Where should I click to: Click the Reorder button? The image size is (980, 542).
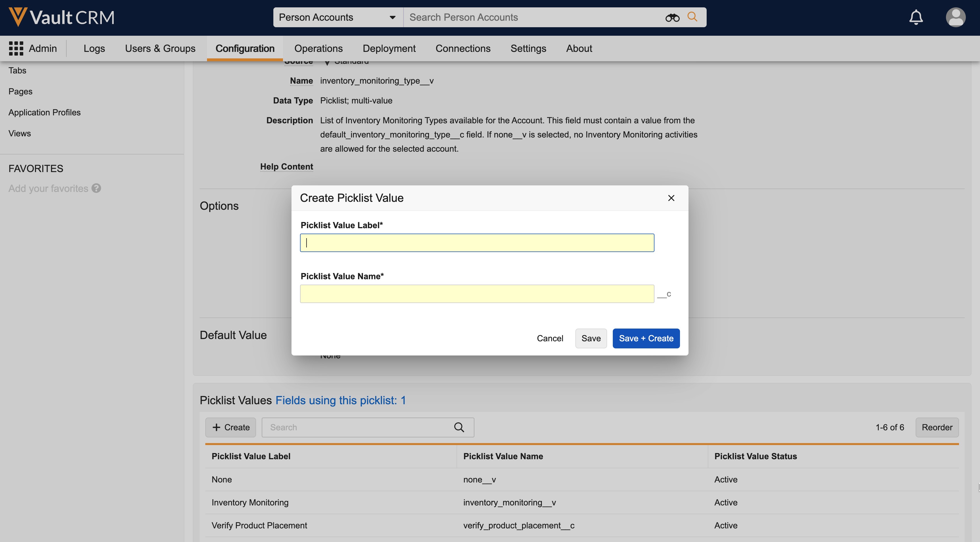(x=937, y=427)
